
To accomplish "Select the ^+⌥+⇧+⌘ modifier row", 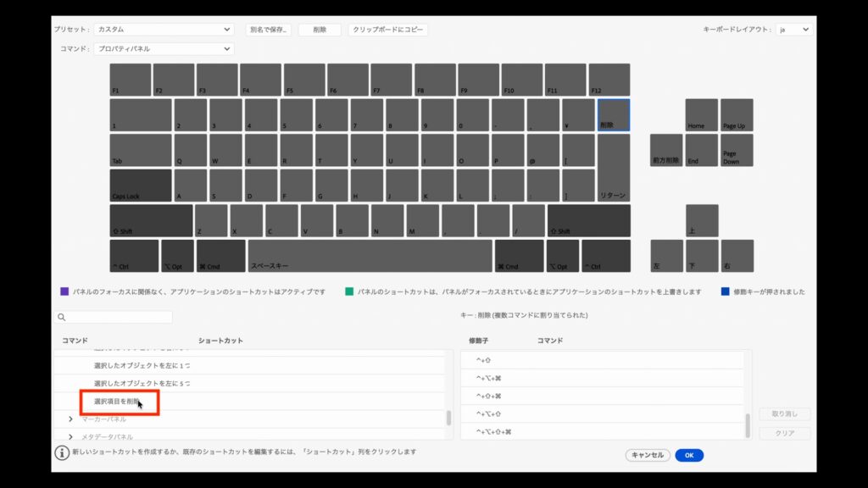I will click(x=602, y=431).
